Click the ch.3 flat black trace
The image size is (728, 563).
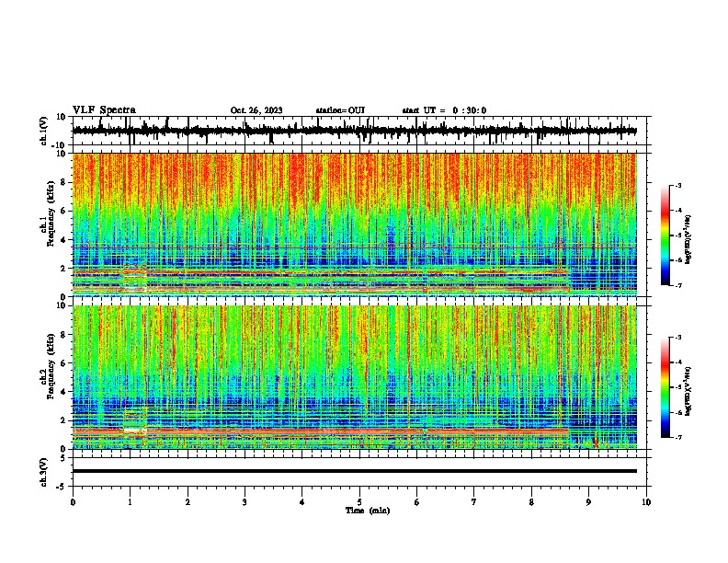point(355,471)
